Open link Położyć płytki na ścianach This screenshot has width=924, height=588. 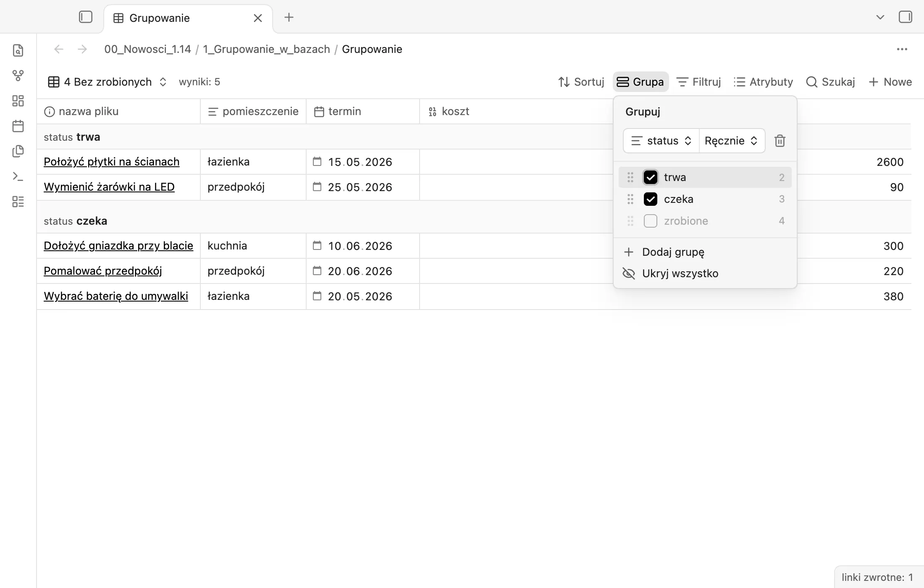click(112, 162)
